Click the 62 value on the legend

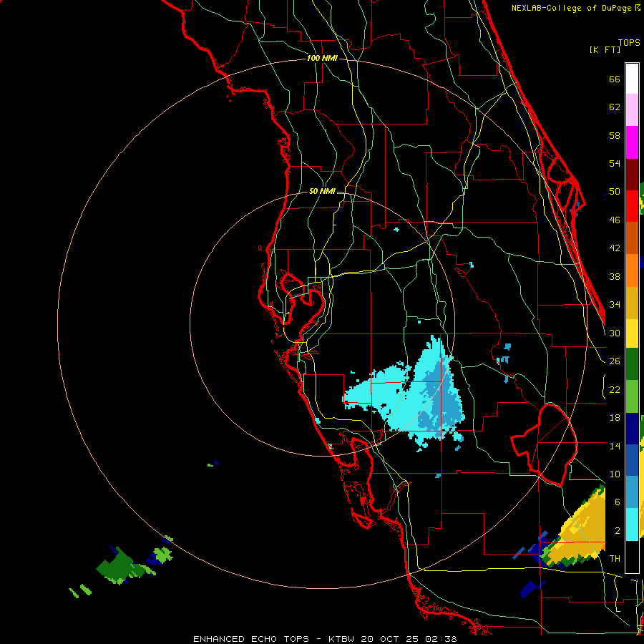tap(615, 107)
